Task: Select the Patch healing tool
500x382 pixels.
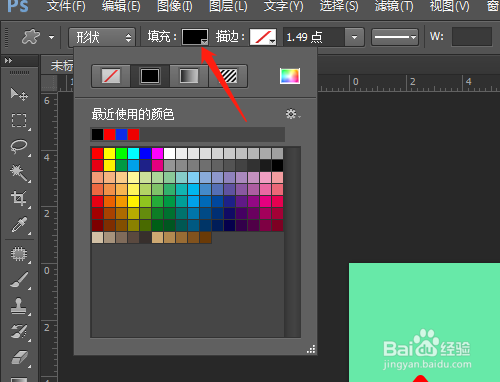Action: [19, 254]
